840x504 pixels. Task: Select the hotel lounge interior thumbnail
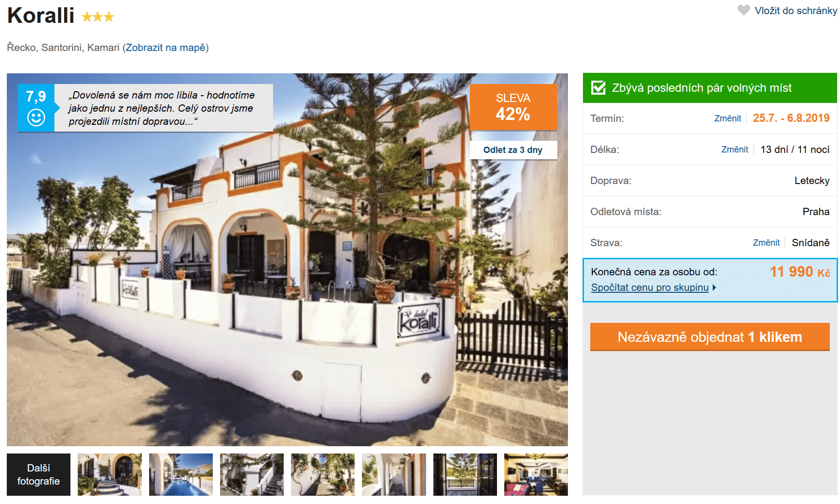click(536, 474)
